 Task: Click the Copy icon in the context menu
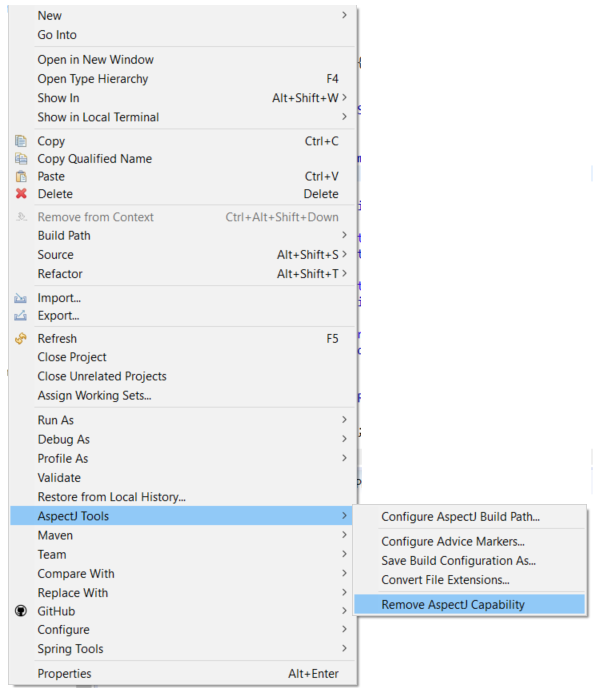click(x=21, y=141)
